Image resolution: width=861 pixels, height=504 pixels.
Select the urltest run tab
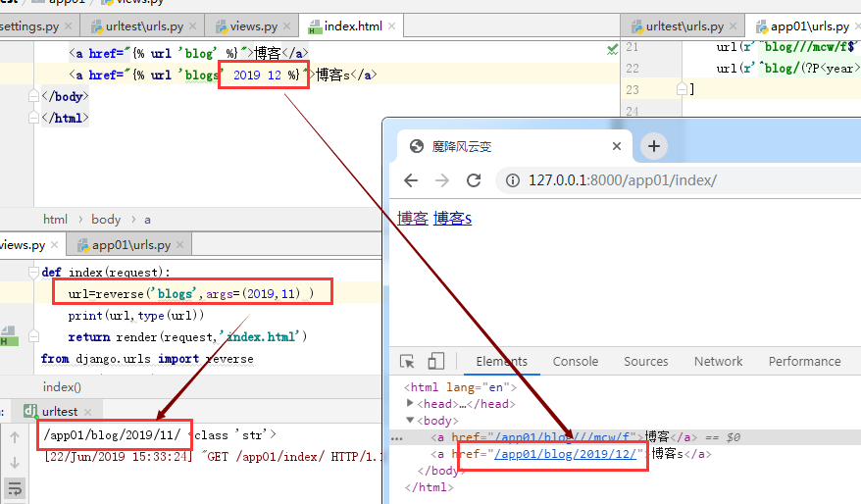(x=59, y=412)
